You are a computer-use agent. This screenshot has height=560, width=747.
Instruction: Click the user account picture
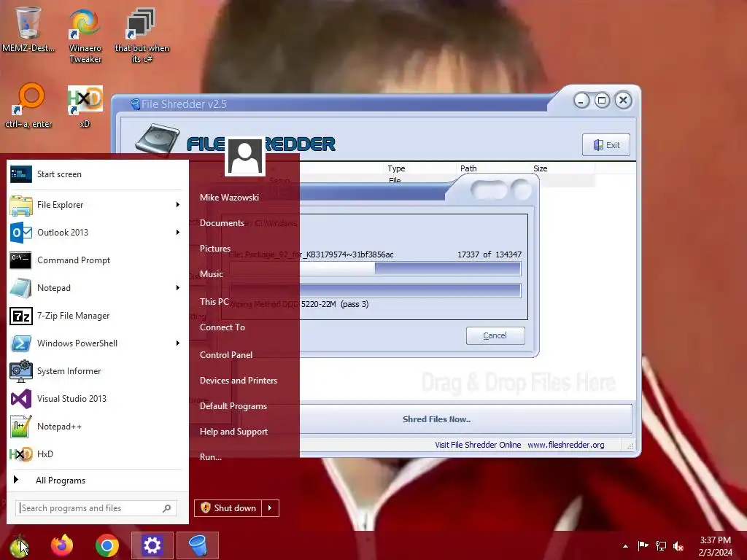(245, 156)
